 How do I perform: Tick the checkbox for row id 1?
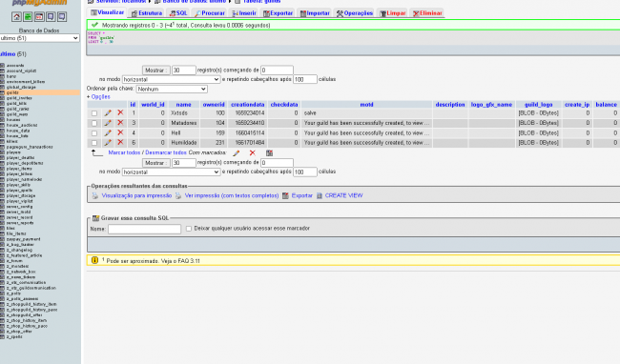click(x=94, y=113)
